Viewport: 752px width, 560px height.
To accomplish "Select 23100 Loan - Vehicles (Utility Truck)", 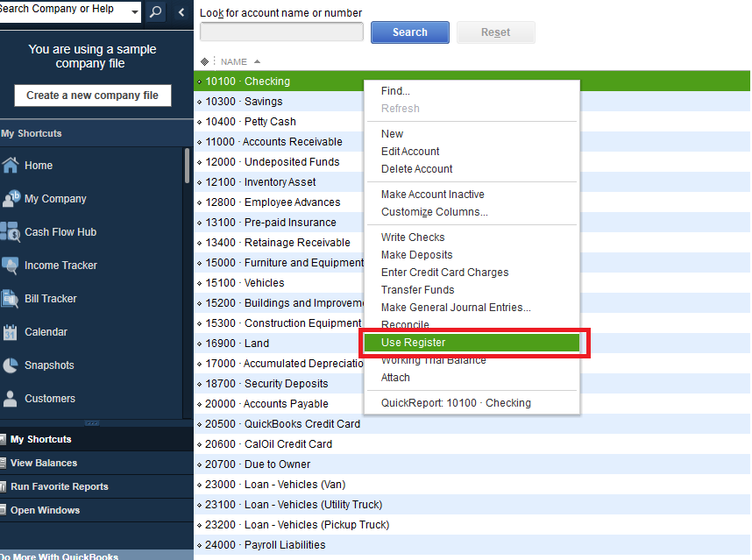I will (x=472, y=505).
